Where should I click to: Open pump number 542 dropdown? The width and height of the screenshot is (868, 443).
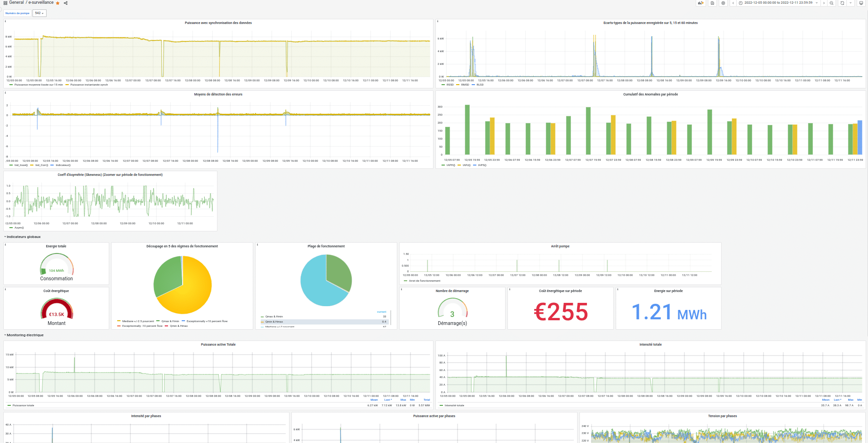[x=40, y=13]
